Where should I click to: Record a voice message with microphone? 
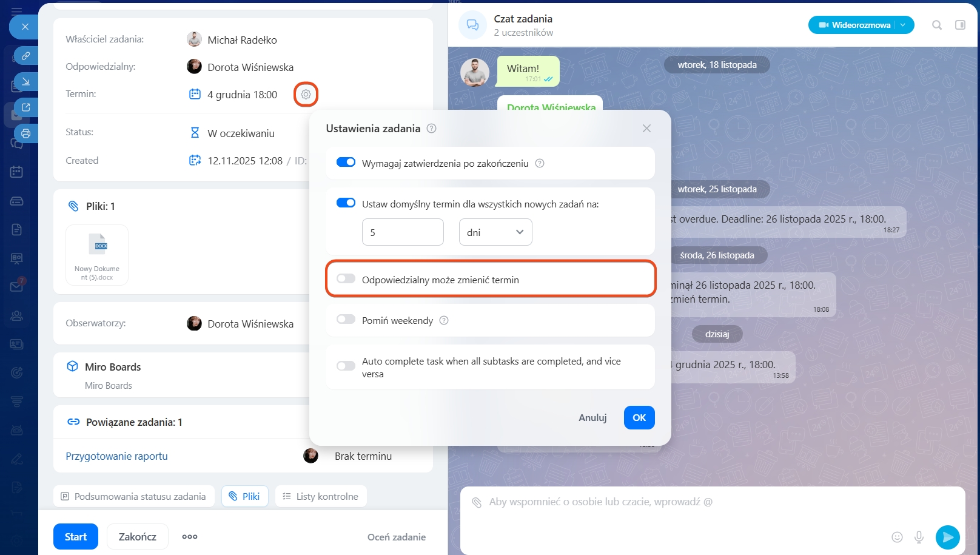coord(919,537)
